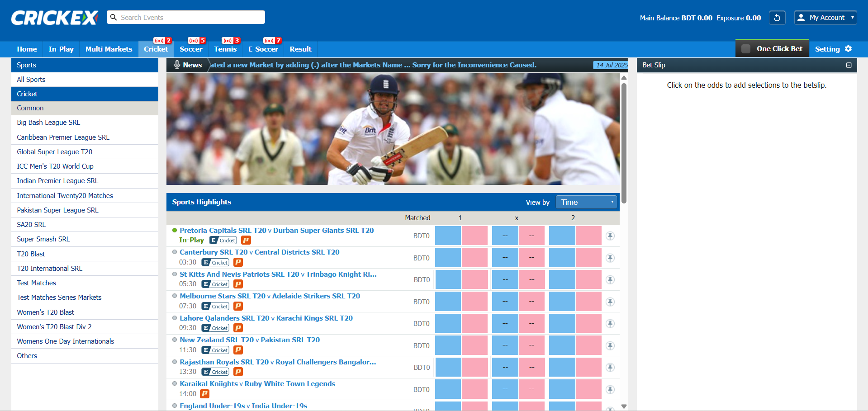
Task: Pin the New Zealand SRL T20 match
Action: tap(610, 345)
